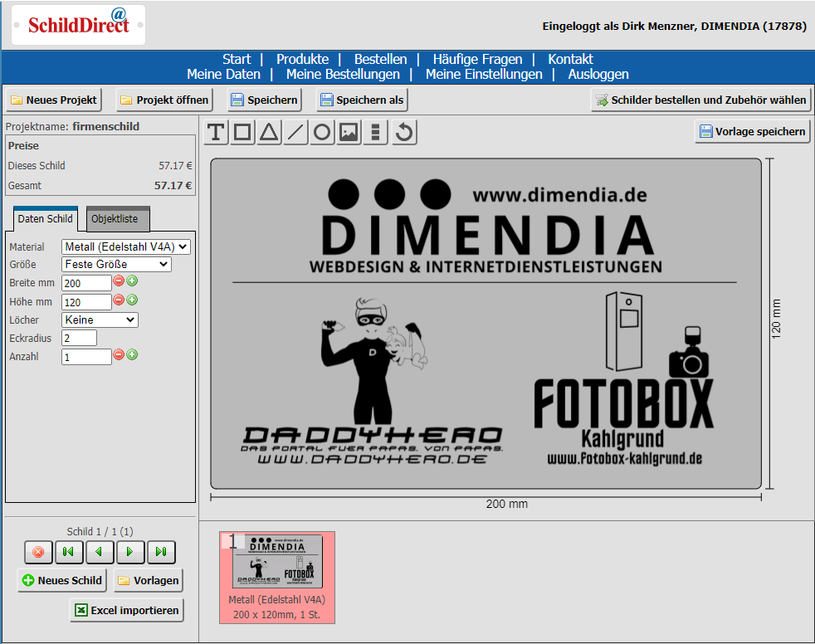Decrease Breite mm with red minus
This screenshot has height=644, width=815.
tap(119, 281)
